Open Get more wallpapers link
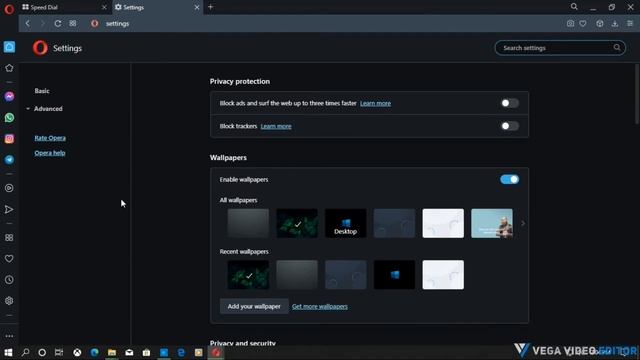 pos(320,307)
